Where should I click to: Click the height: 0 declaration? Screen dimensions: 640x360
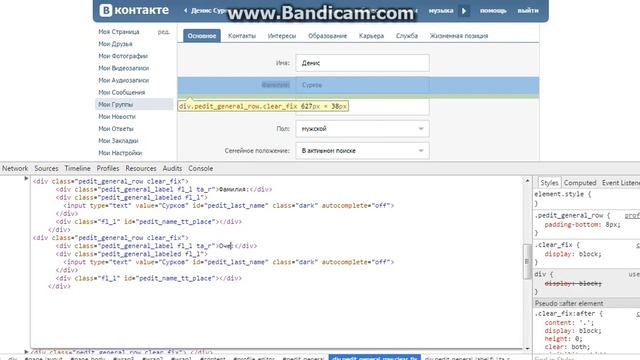(563, 339)
